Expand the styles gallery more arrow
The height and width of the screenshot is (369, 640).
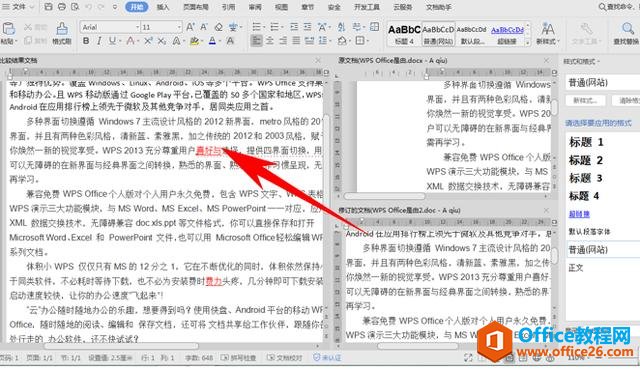pyautogui.click(x=528, y=42)
